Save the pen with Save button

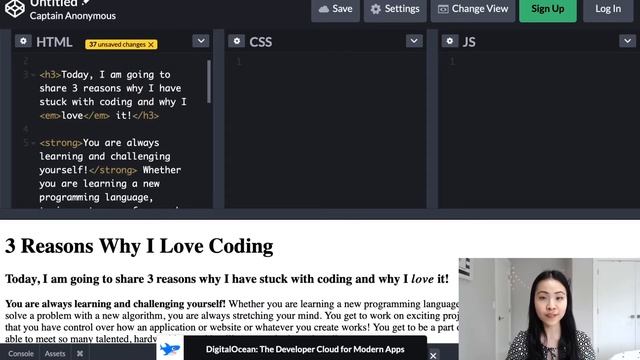click(336, 9)
